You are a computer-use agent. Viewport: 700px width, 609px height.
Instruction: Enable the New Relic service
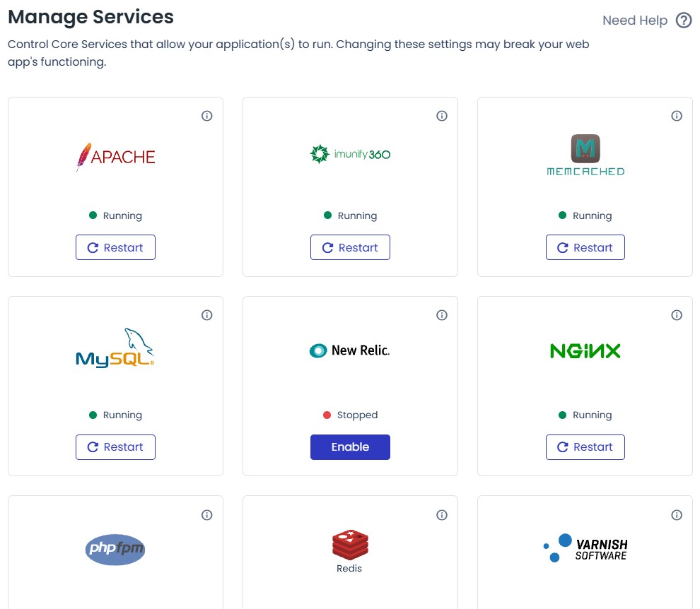[x=350, y=447]
